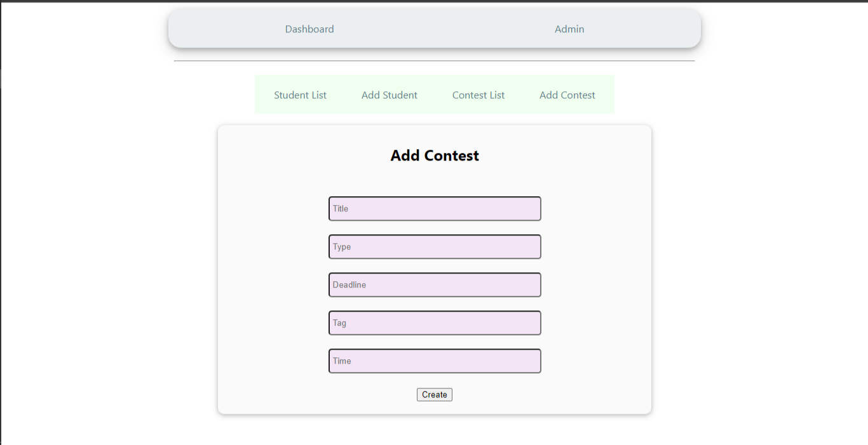Click the horizontal divider below the navbar
This screenshot has width=868, height=445.
point(434,61)
